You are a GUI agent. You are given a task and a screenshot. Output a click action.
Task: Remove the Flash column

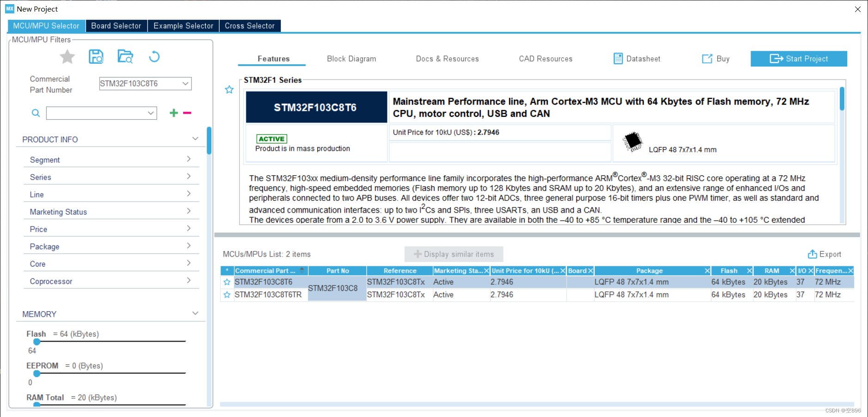point(749,271)
